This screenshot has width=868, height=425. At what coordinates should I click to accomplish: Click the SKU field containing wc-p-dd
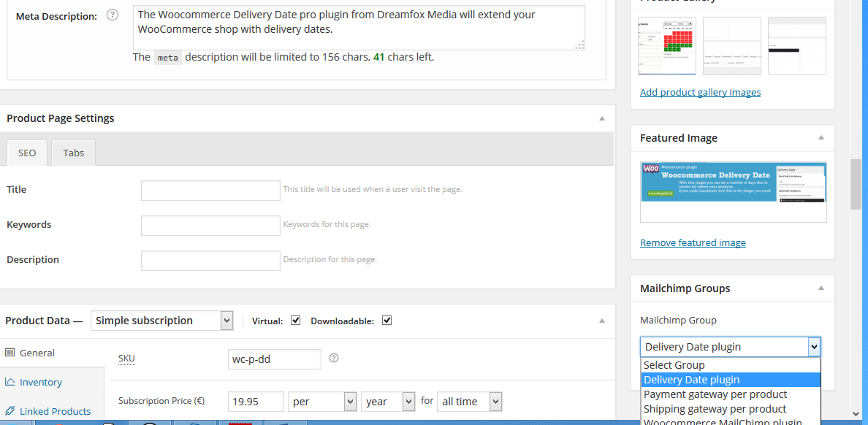tap(275, 359)
